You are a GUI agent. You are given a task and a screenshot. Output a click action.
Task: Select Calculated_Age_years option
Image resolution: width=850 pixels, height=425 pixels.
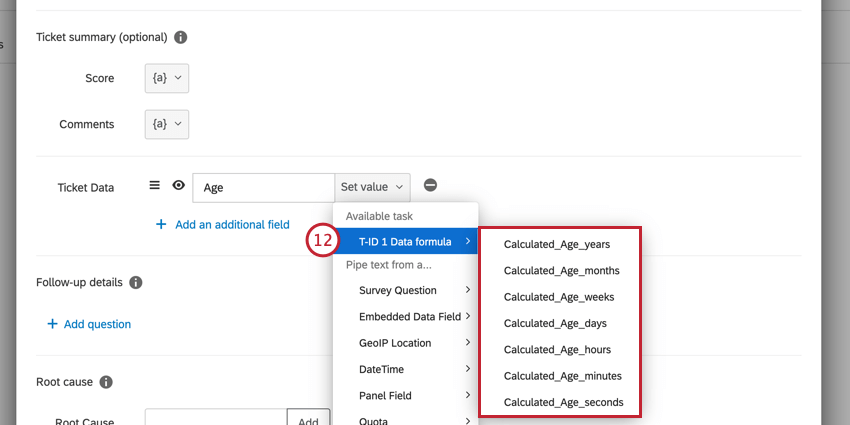click(557, 244)
